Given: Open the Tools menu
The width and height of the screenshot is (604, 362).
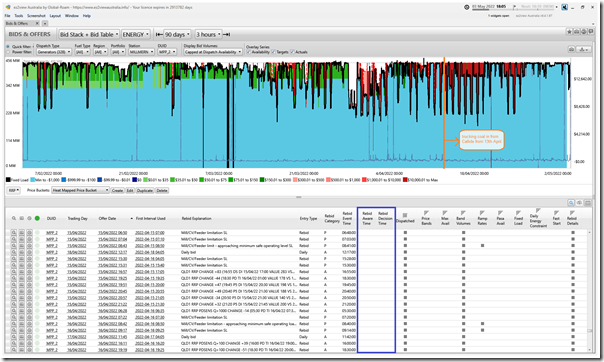Looking at the screenshot, I should (x=19, y=16).
